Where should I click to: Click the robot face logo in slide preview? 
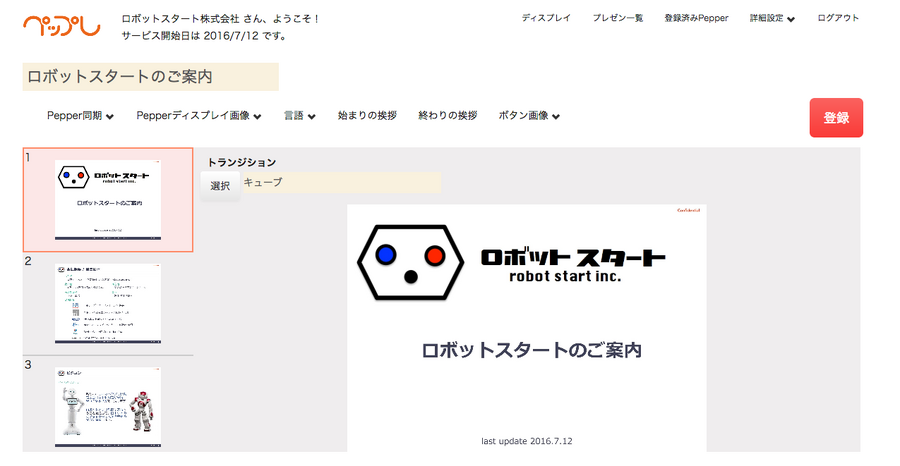(x=412, y=262)
